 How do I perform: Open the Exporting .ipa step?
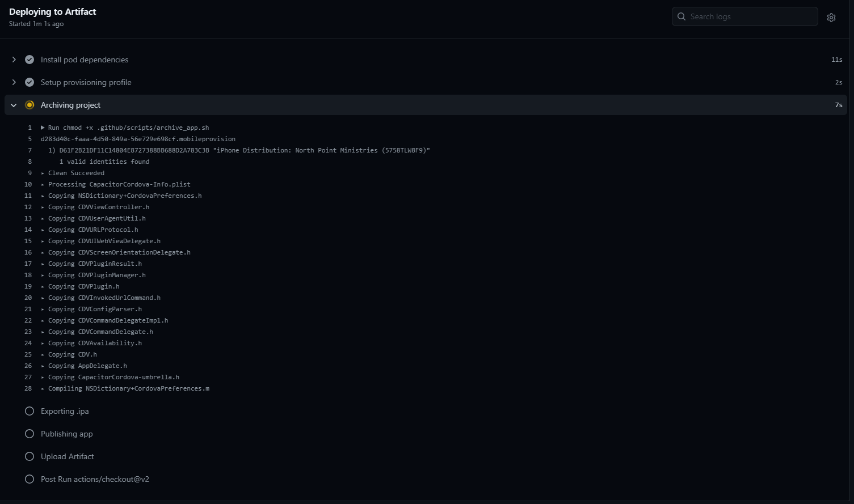[x=65, y=411]
